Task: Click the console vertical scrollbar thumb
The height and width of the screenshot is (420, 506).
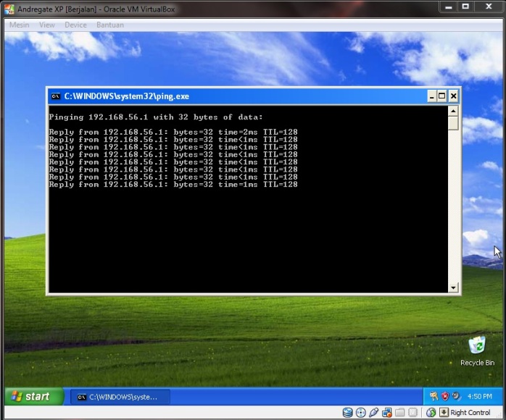Action: 453,123
